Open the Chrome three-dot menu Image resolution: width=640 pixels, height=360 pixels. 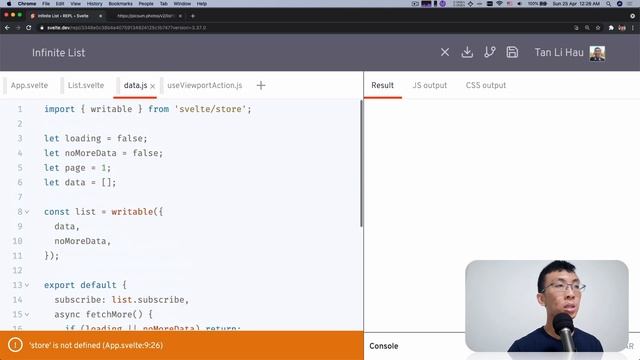coord(633,28)
